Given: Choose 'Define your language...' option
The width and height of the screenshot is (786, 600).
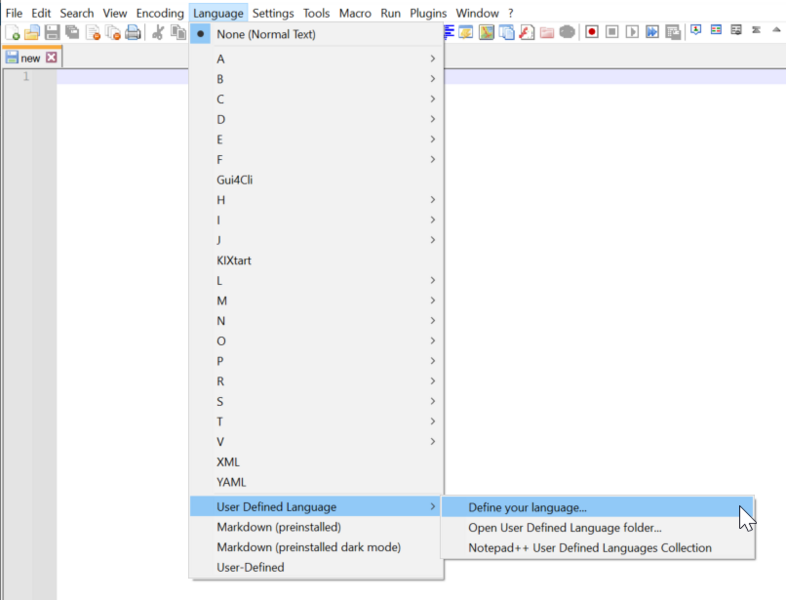Looking at the screenshot, I should (x=527, y=508).
